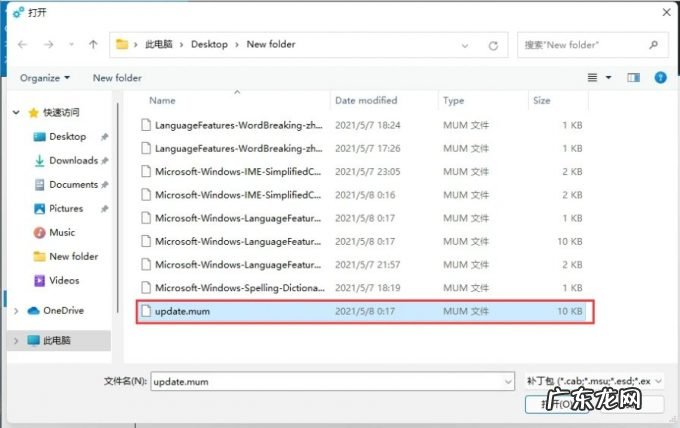Select OneDrive in navigation pane

[63, 310]
